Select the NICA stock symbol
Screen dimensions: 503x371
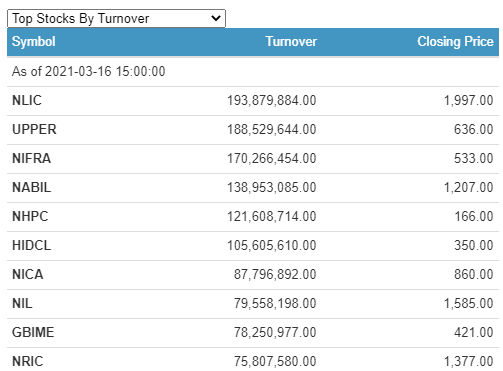point(28,274)
